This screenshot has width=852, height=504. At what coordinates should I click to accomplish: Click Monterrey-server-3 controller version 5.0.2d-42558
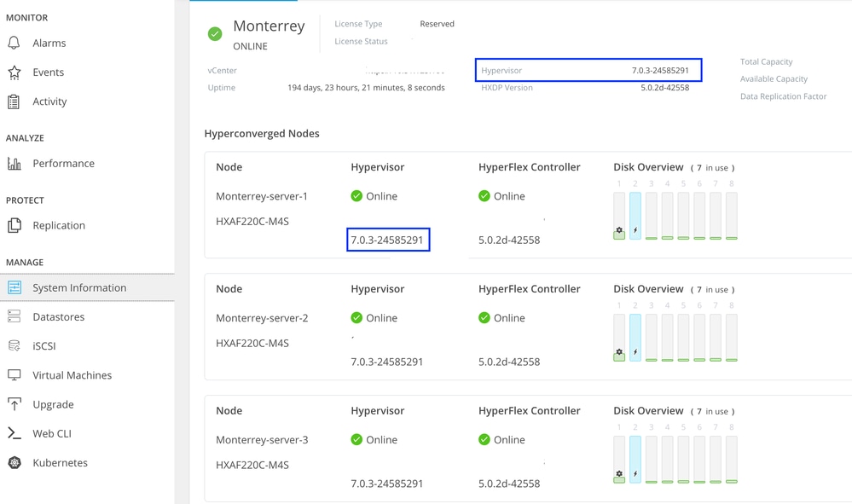tap(509, 484)
